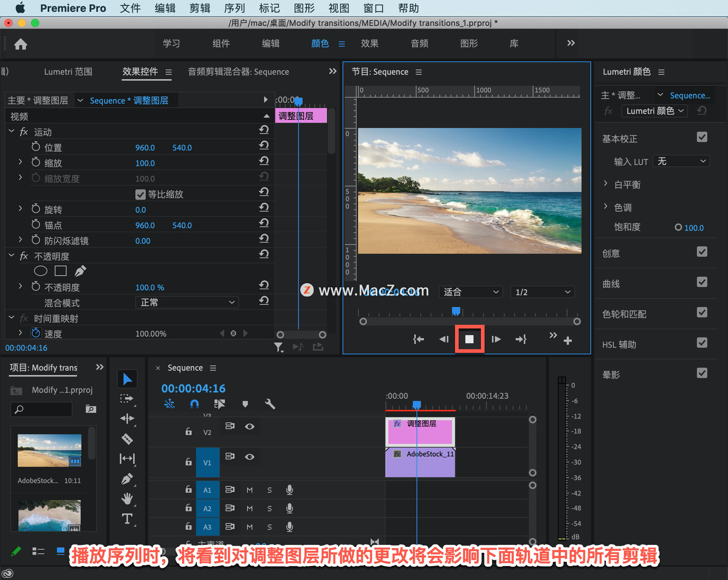Open the 序列 menu
This screenshot has width=728, height=580.
(234, 8)
